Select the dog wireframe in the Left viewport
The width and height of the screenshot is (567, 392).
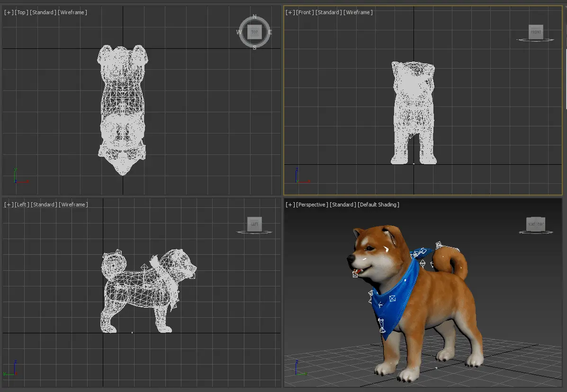[137, 289]
